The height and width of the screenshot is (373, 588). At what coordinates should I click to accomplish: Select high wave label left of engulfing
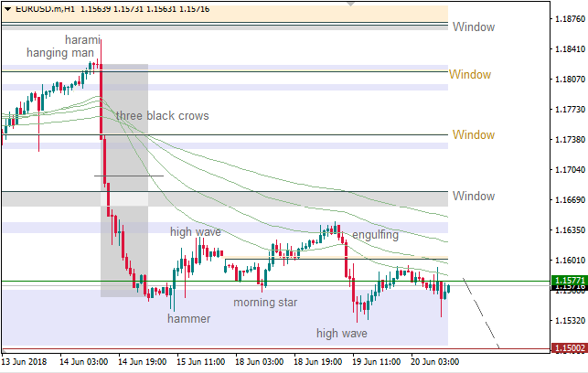196,232
